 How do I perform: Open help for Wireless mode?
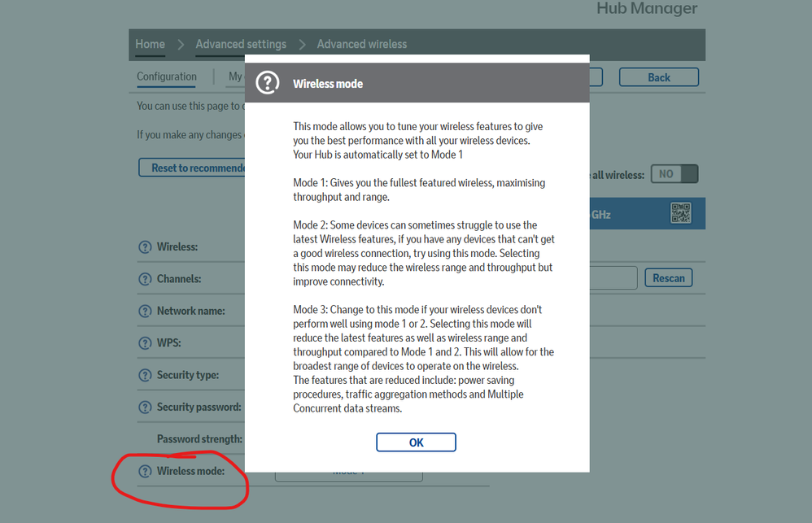[145, 471]
